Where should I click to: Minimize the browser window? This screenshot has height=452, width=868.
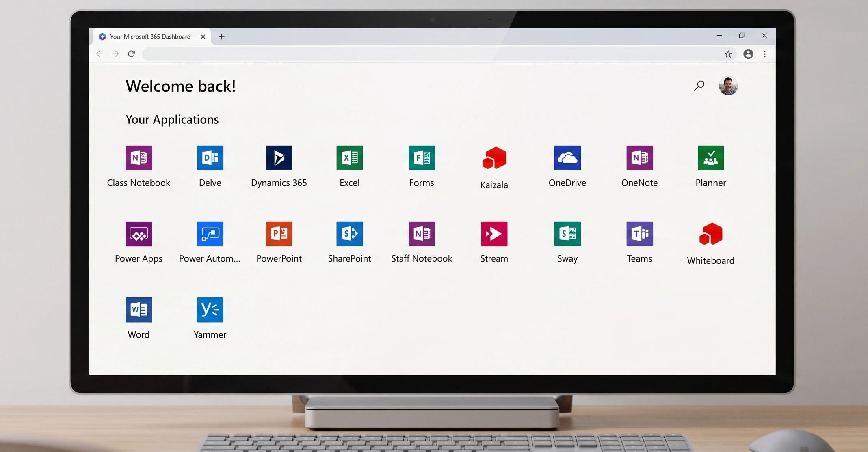[719, 36]
